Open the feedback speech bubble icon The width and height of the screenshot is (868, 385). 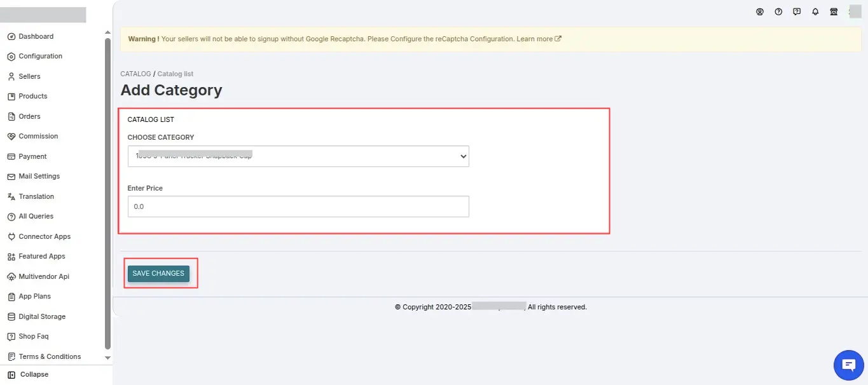797,11
